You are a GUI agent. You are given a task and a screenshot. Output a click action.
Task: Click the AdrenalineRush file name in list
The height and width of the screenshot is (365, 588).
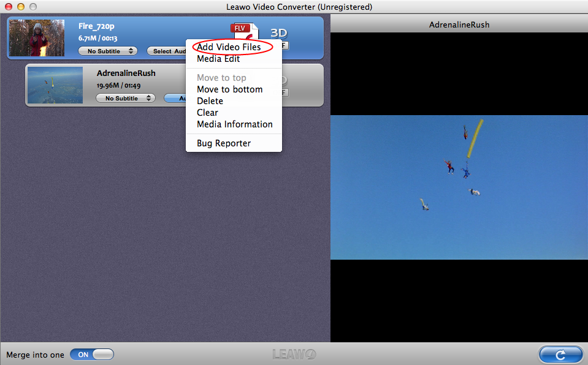click(x=126, y=73)
